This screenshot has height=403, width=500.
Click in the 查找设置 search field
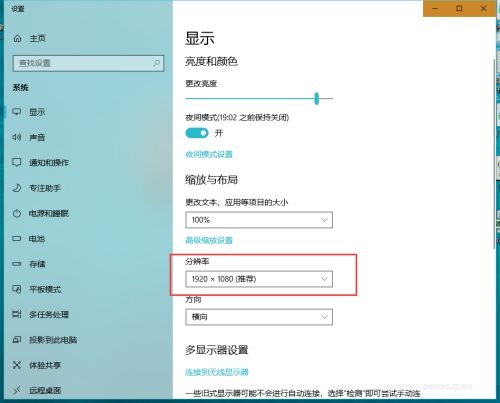[x=88, y=63]
